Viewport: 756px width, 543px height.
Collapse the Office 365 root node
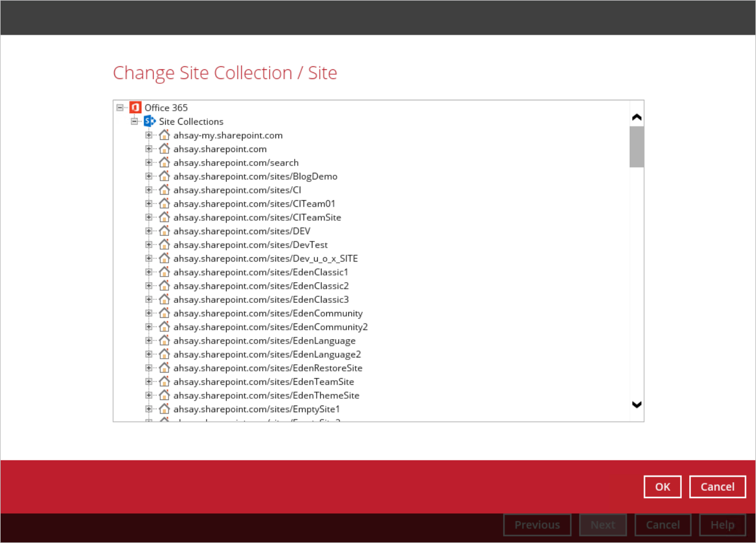(x=120, y=108)
